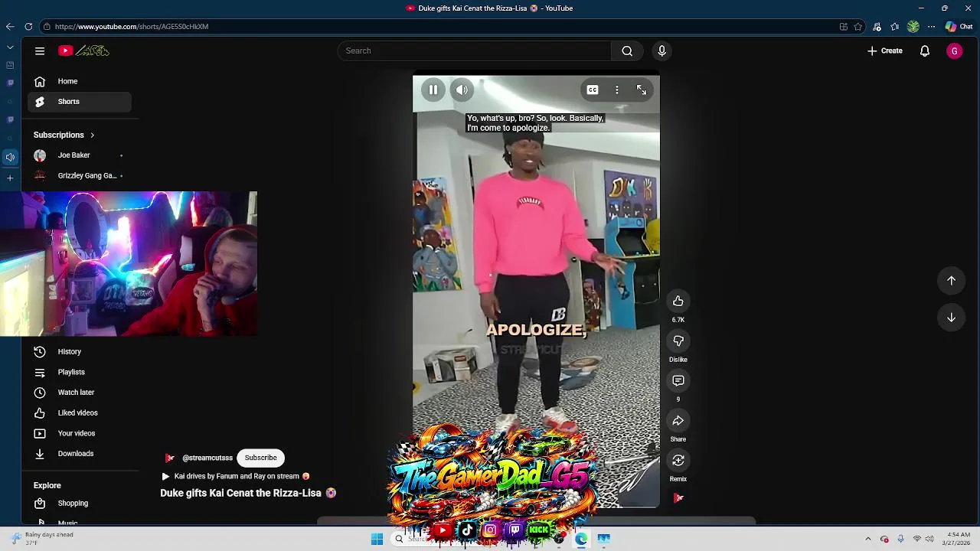Open the YouTube hamburger guide menu
Image resolution: width=980 pixels, height=551 pixels.
tap(40, 51)
